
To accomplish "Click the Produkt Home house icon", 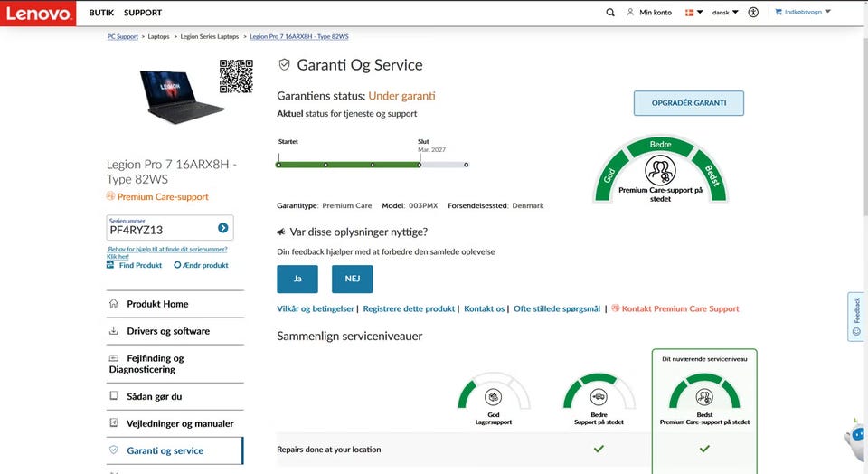I will click(x=114, y=303).
